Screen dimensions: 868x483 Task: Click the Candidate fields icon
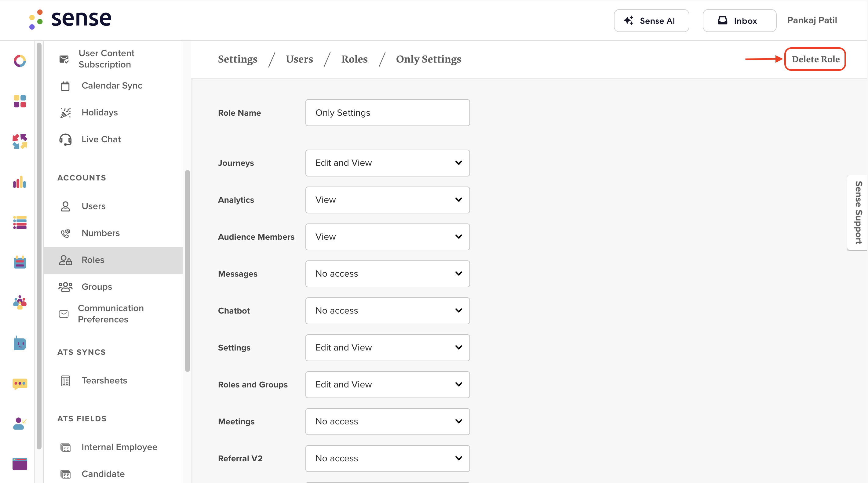pyautogui.click(x=65, y=474)
